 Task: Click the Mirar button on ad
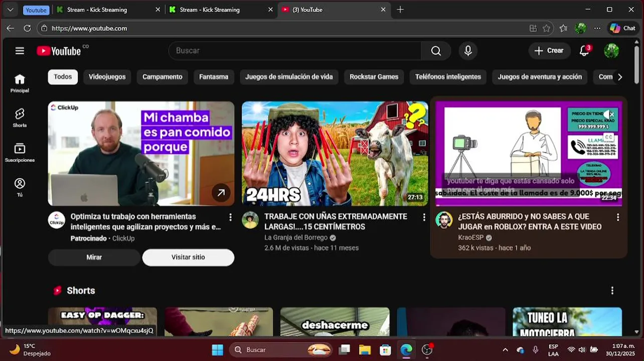tap(94, 257)
